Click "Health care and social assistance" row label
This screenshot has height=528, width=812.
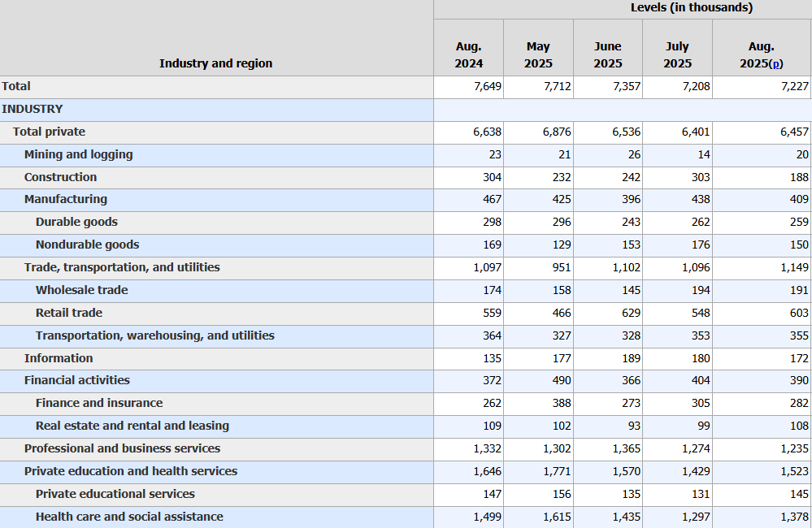click(129, 517)
